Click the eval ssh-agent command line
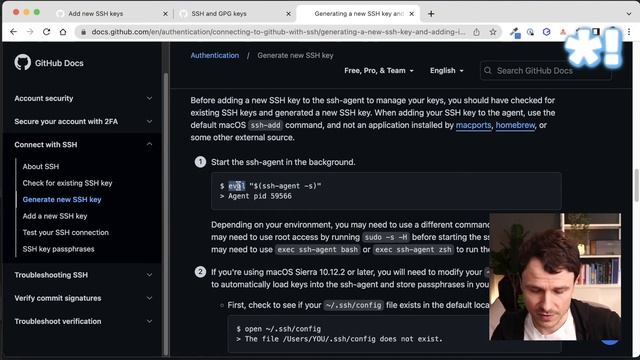640x360 pixels. (271, 186)
